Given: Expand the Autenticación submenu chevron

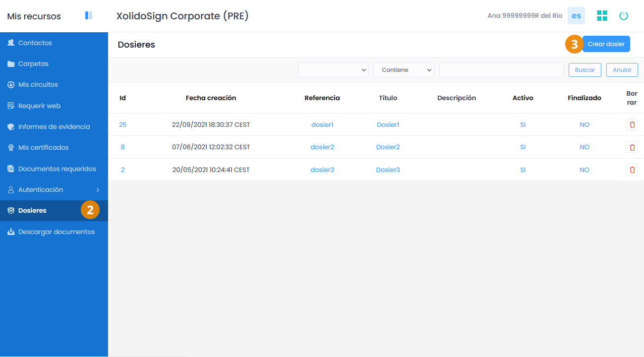Looking at the screenshot, I should pyautogui.click(x=98, y=190).
